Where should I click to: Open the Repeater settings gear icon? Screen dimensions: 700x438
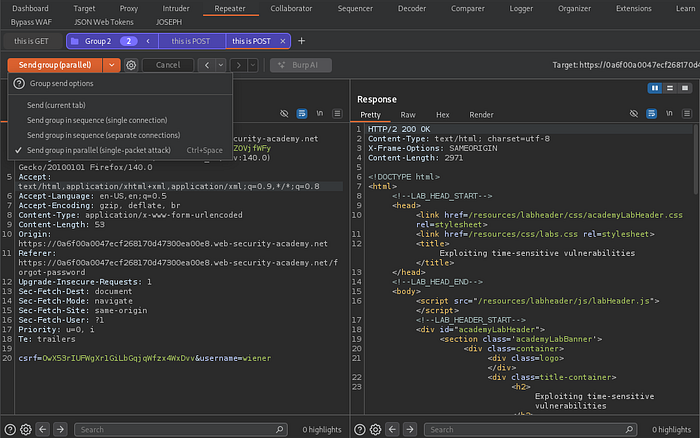(x=131, y=65)
